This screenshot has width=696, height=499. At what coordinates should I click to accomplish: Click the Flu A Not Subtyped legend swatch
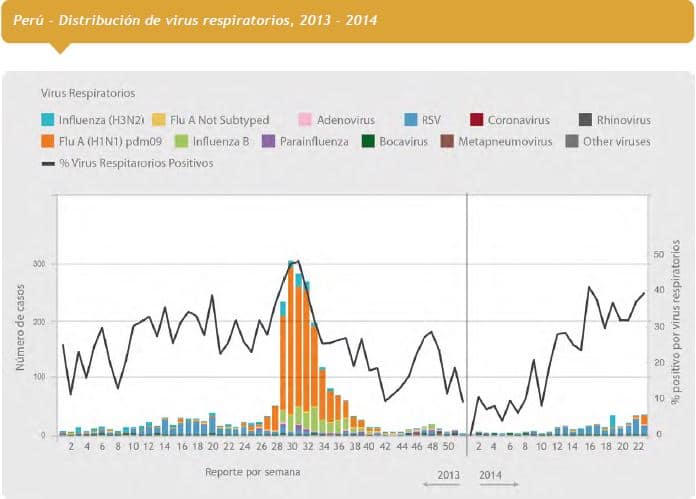coord(160,121)
